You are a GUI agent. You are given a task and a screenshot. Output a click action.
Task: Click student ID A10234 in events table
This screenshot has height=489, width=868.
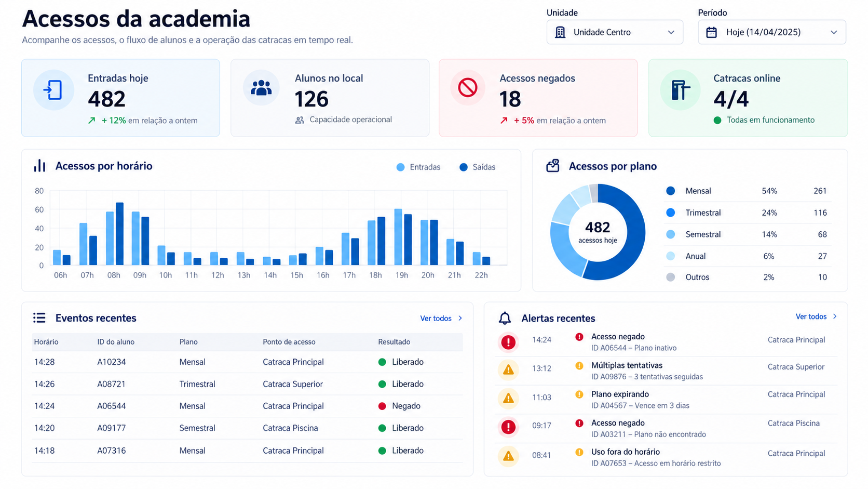112,362
